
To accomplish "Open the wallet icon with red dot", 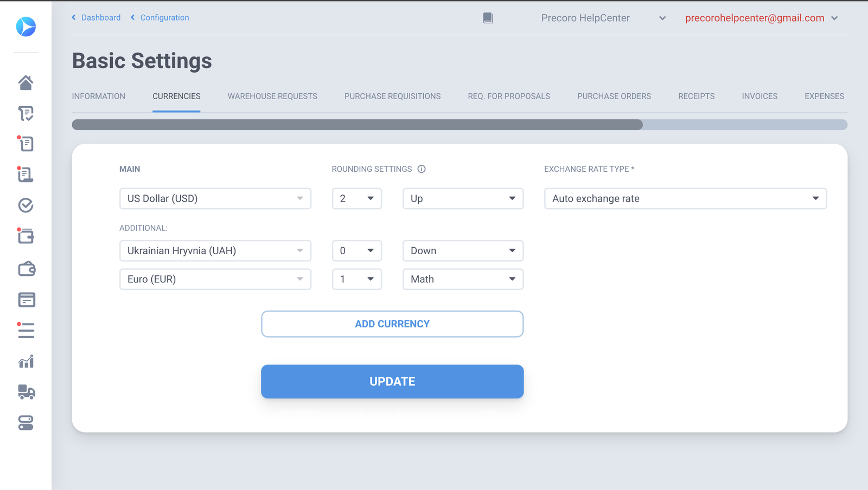I will point(26,236).
